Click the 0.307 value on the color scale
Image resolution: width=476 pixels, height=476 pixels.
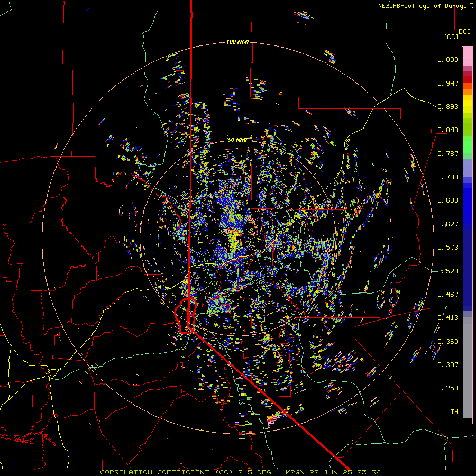(x=448, y=365)
